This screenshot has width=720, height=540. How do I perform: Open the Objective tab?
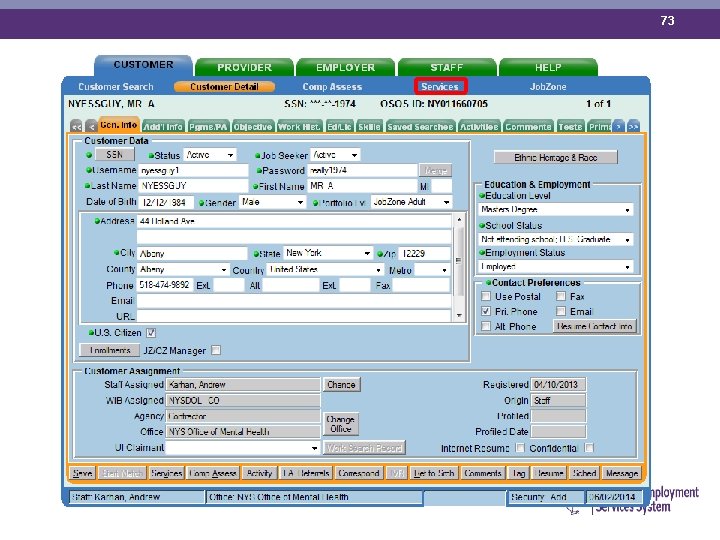pos(253,127)
